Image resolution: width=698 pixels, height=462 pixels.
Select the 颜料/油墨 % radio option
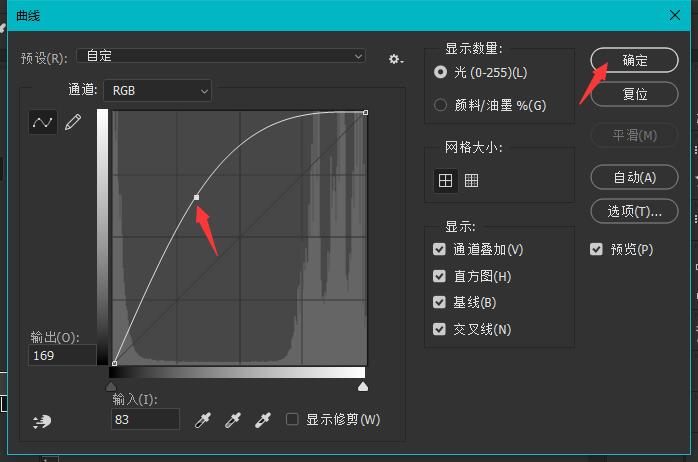440,105
